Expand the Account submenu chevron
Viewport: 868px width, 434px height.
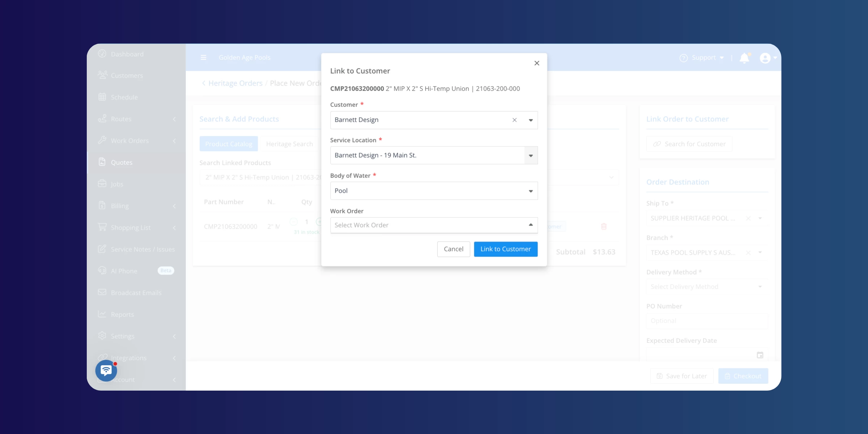click(174, 379)
